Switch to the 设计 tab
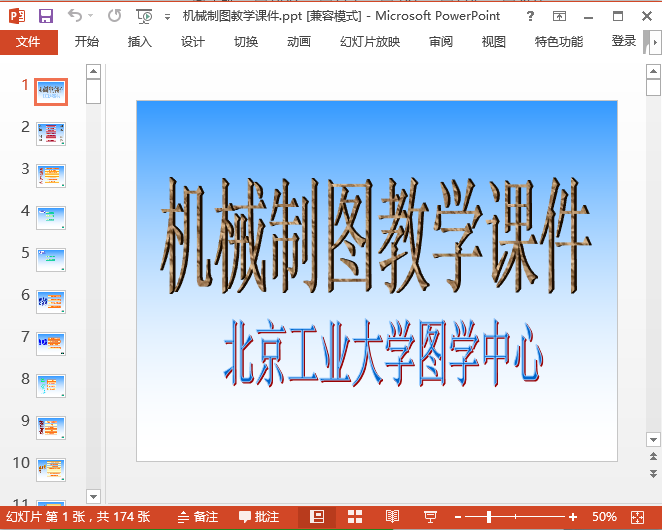The width and height of the screenshot is (662, 530). (x=193, y=42)
